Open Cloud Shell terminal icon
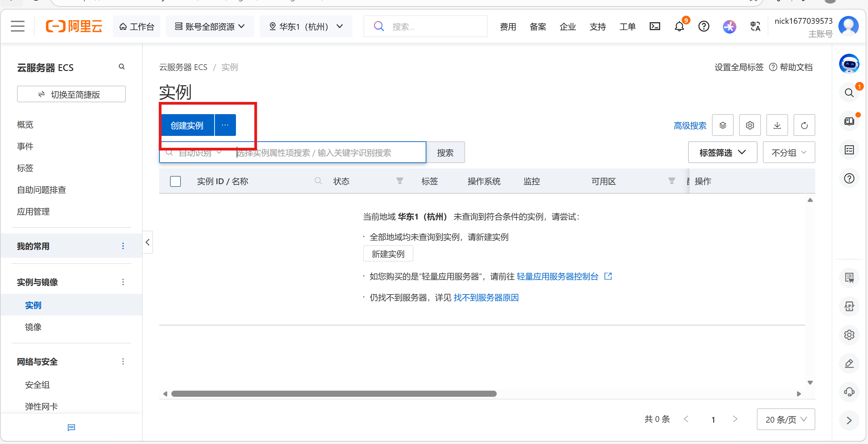 click(654, 26)
